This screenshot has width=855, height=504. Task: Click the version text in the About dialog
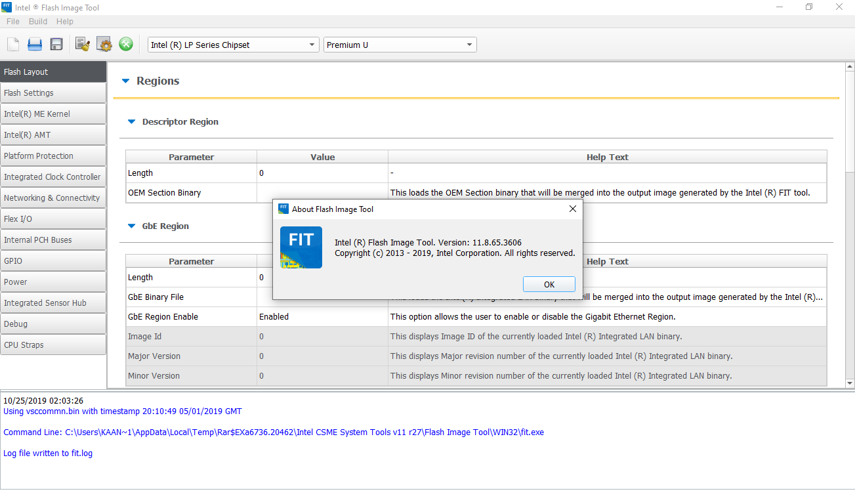click(428, 243)
